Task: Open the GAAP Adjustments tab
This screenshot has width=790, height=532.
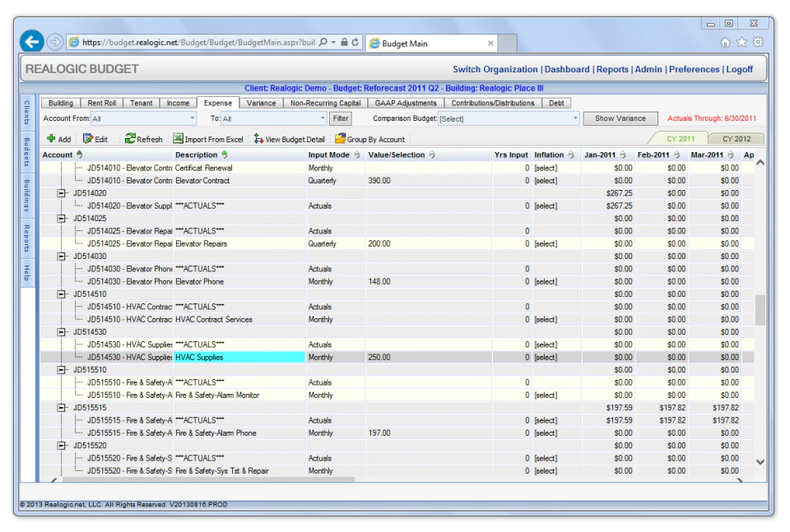Action: (406, 103)
